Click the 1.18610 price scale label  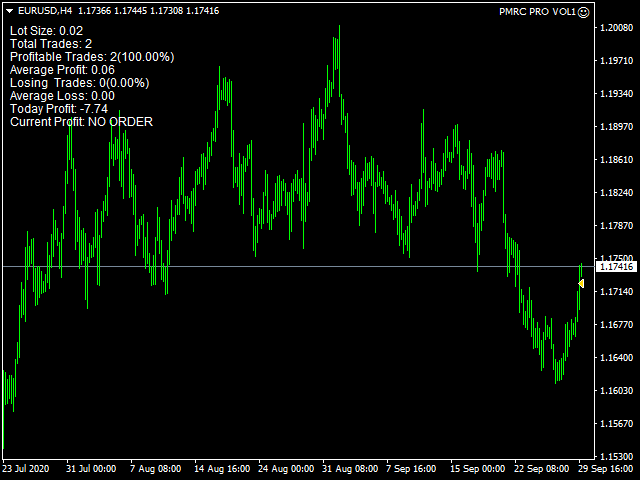tap(616, 160)
